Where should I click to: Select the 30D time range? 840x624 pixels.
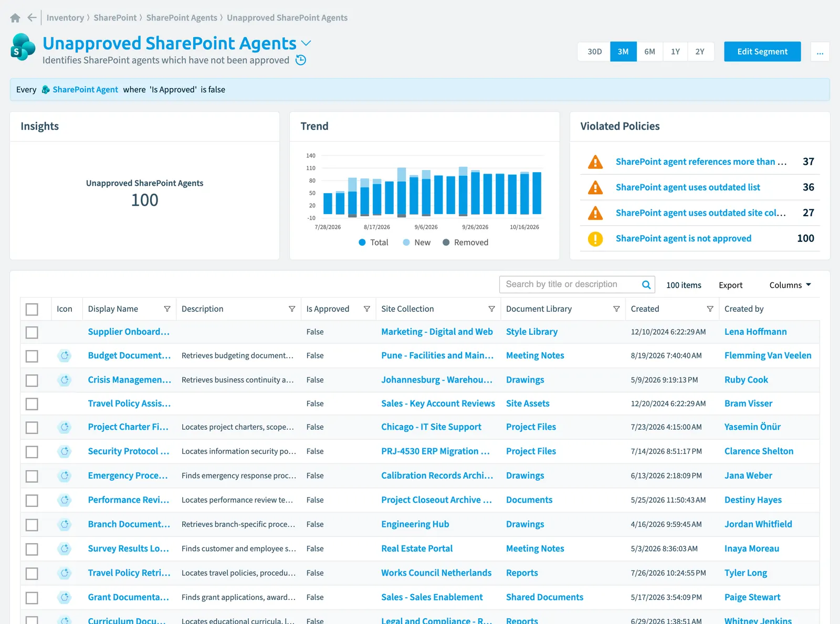(x=594, y=51)
